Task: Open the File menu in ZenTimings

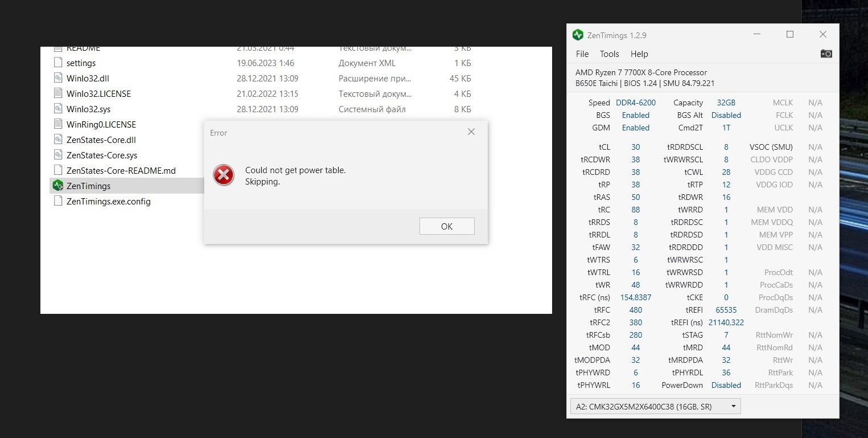Action: [582, 54]
